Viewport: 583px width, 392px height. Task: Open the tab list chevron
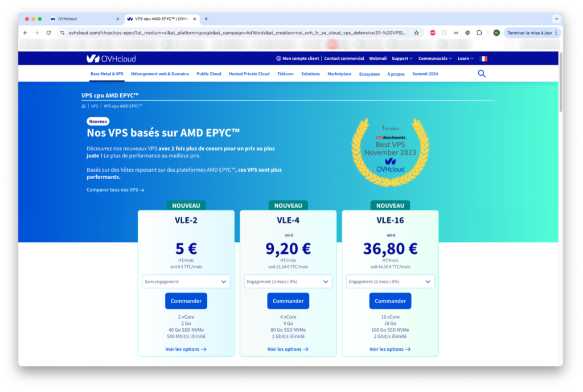pyautogui.click(x=556, y=19)
